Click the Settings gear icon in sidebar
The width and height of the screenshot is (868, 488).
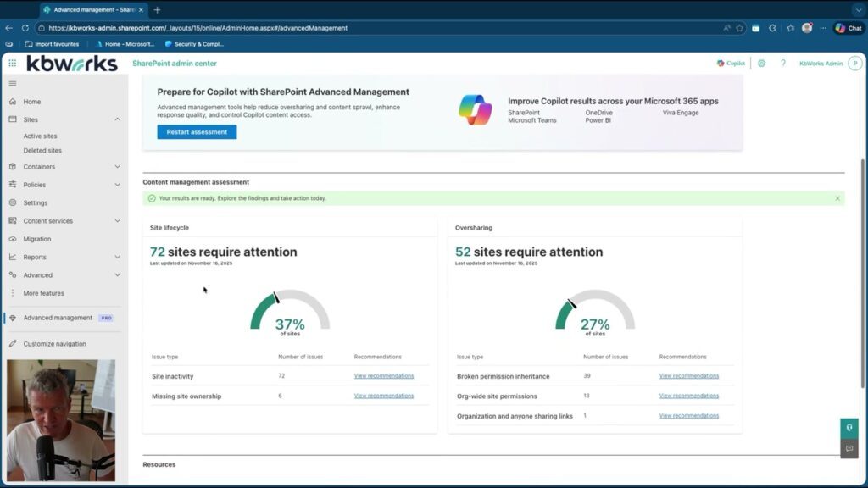12,203
